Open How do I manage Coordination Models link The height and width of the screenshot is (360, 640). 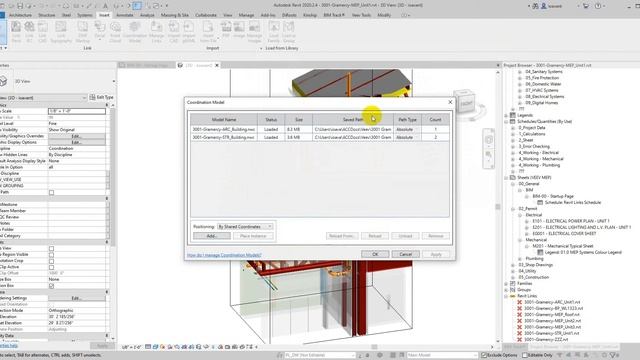pyautogui.click(x=224, y=255)
